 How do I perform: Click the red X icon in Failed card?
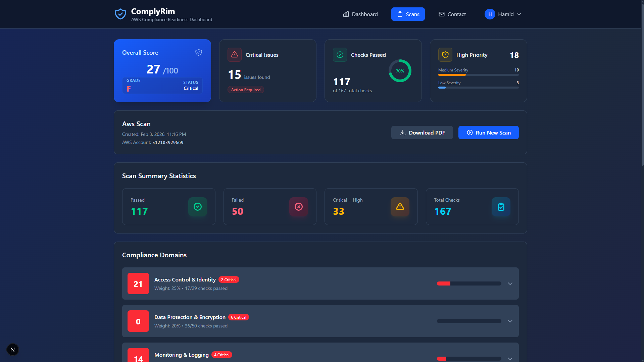298,207
